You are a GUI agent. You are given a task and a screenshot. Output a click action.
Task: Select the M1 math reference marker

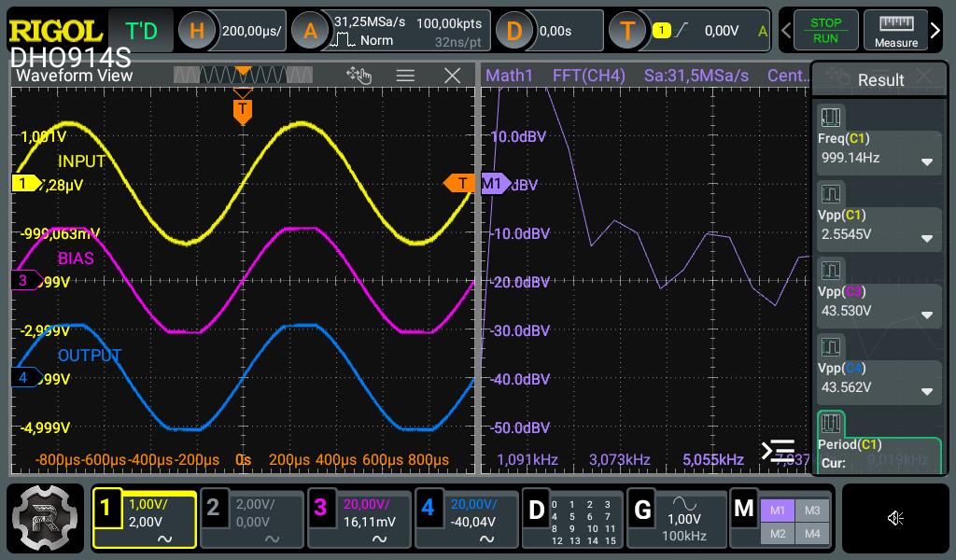point(496,184)
